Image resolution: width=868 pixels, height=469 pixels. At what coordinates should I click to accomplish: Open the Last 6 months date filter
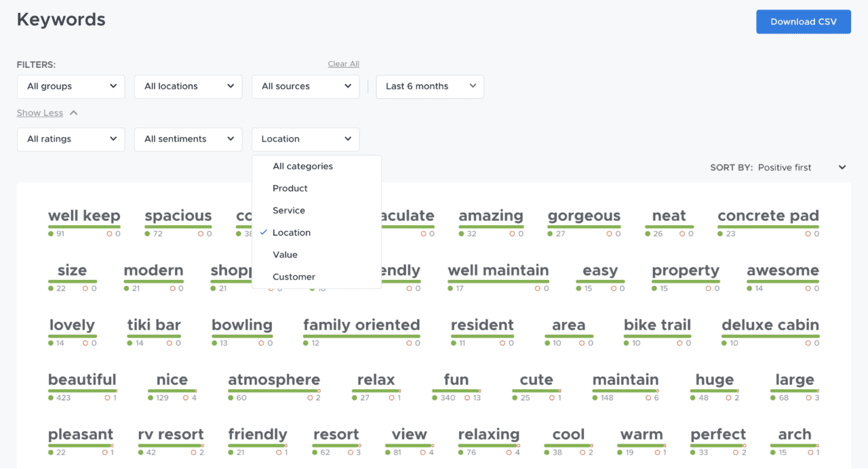tap(429, 86)
